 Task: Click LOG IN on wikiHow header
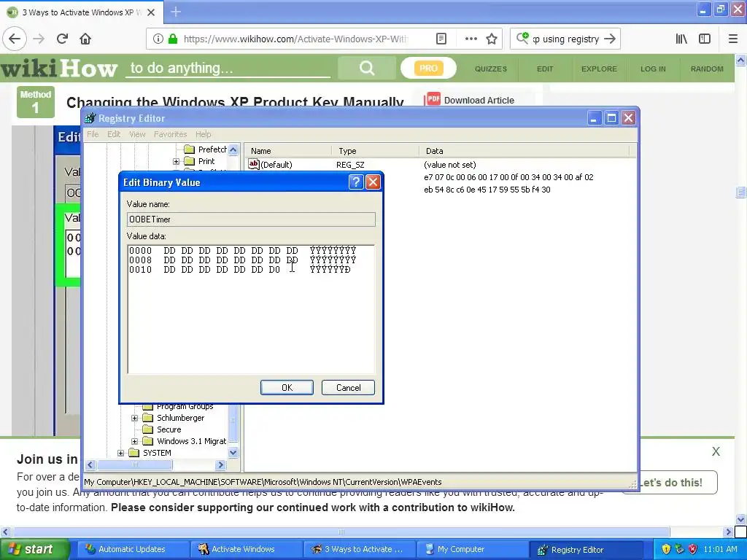tap(653, 69)
